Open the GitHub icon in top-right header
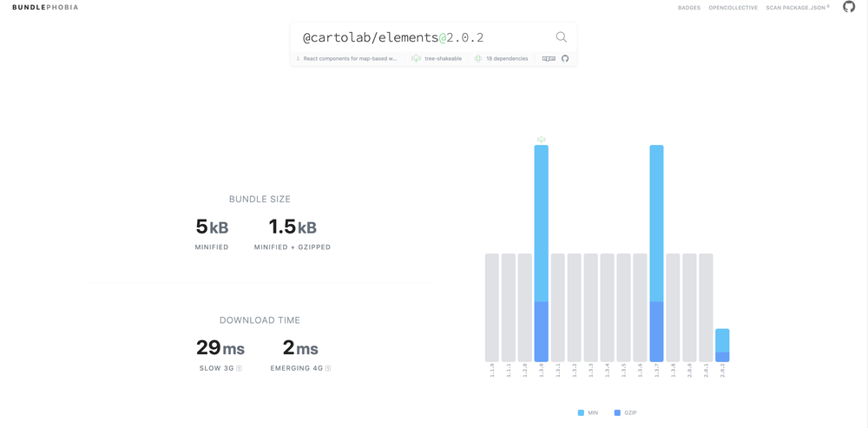 (x=849, y=7)
